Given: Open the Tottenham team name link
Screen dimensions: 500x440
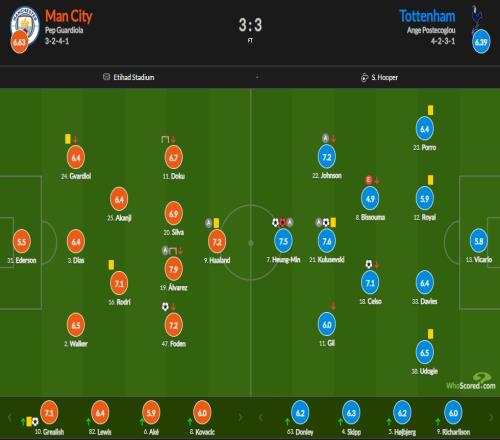Looking at the screenshot, I should [x=427, y=16].
